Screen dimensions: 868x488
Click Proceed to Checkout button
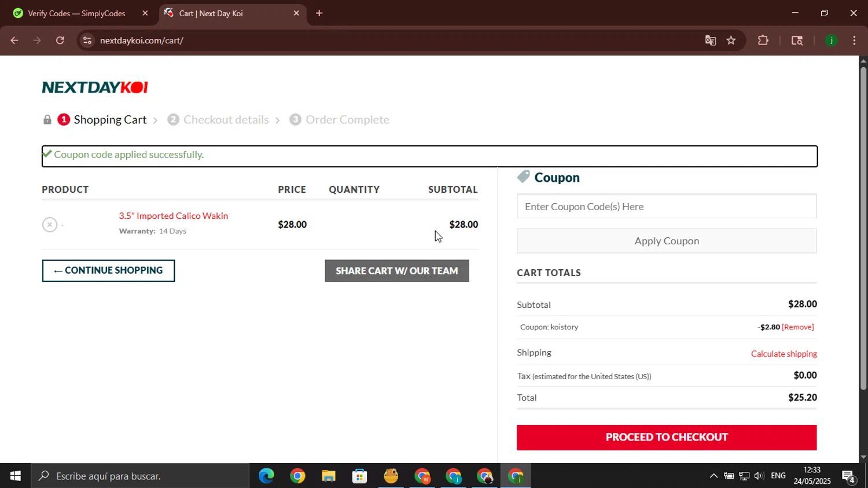(x=667, y=438)
